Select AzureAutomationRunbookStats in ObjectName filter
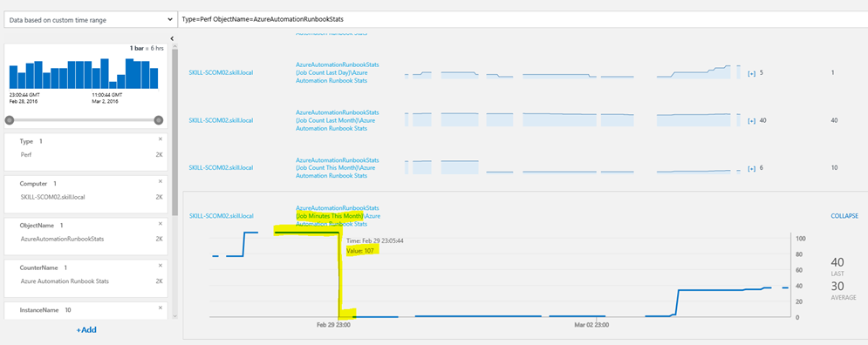 coord(62,239)
